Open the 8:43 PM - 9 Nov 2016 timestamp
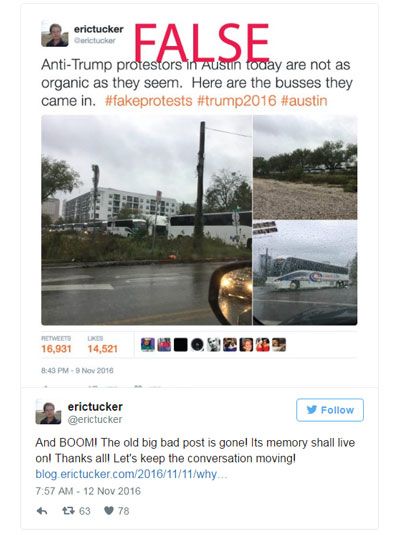Image resolution: width=400 pixels, height=535 pixels. tap(77, 371)
